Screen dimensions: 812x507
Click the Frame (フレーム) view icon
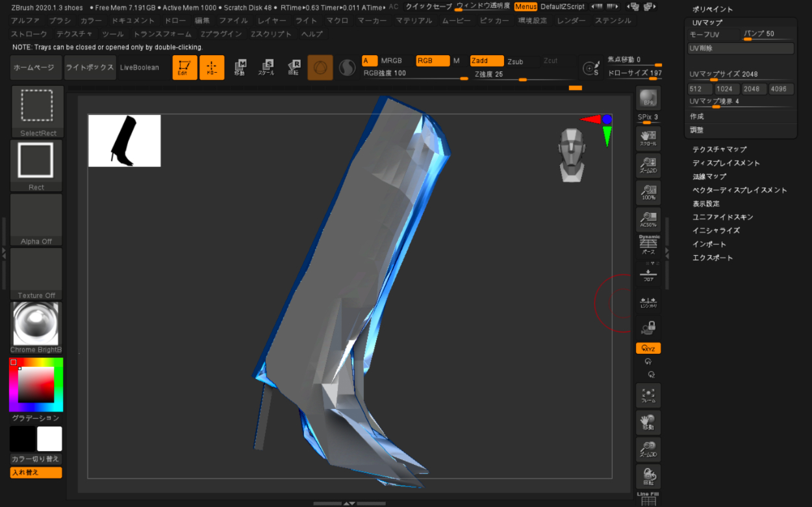(x=648, y=395)
